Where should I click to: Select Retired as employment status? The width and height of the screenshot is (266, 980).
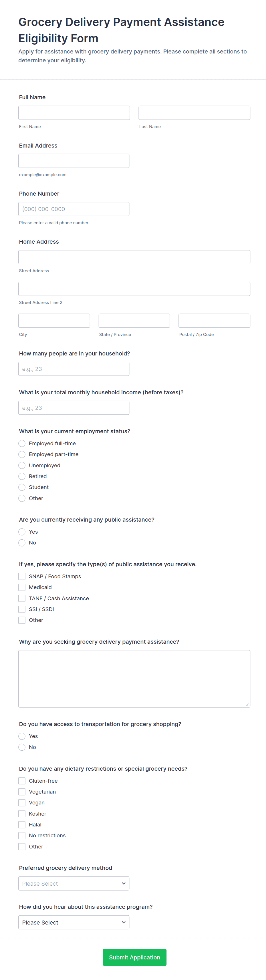(22, 476)
